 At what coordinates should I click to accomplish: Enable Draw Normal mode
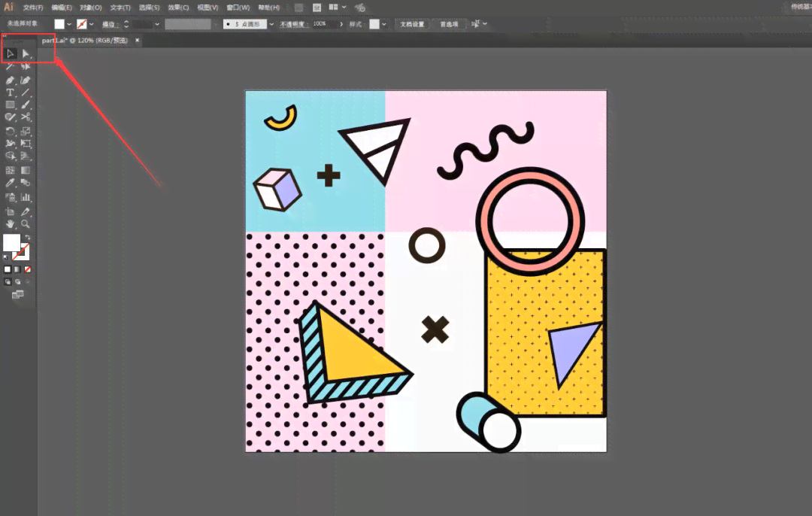8,282
